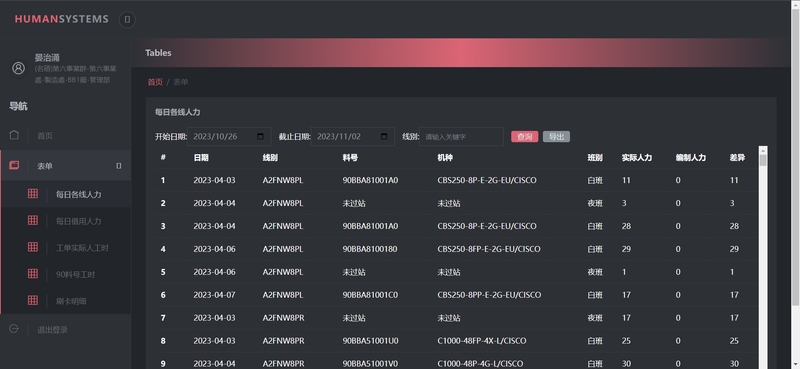Toggle the sidebar collapse button near the logo

[x=127, y=19]
